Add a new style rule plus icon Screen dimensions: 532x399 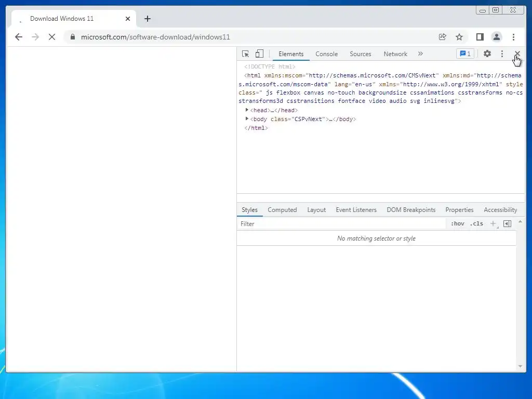point(493,223)
